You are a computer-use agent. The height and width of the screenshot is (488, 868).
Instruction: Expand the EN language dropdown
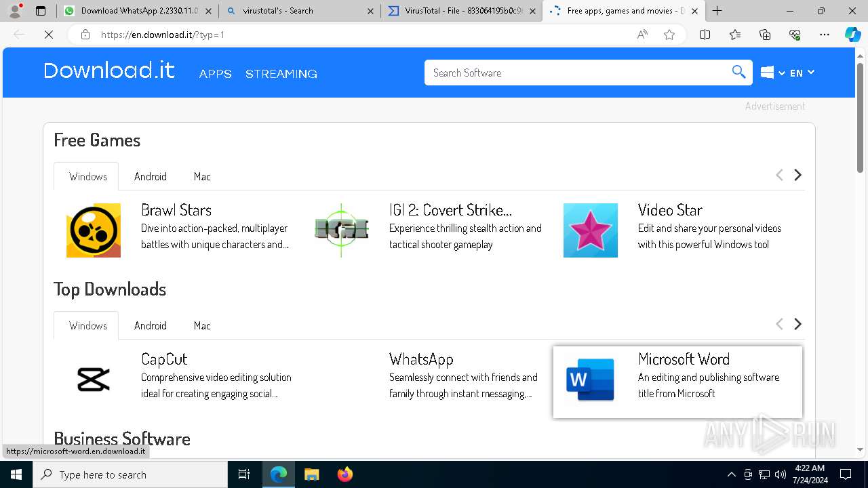tap(802, 73)
